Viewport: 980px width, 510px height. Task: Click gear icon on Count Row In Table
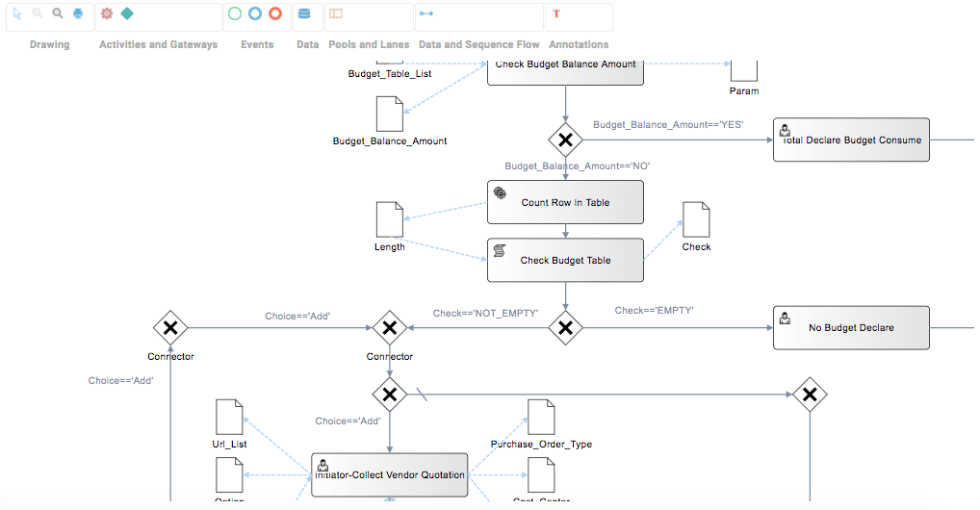pyautogui.click(x=500, y=192)
